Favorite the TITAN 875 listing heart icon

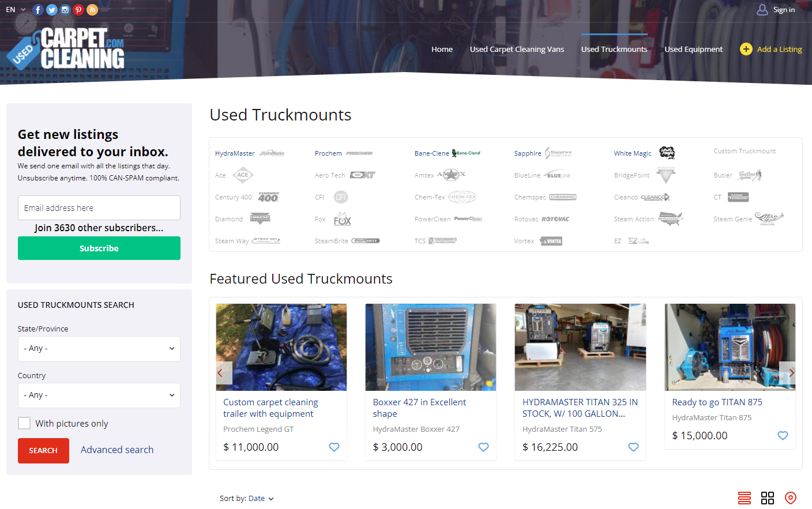[783, 435]
